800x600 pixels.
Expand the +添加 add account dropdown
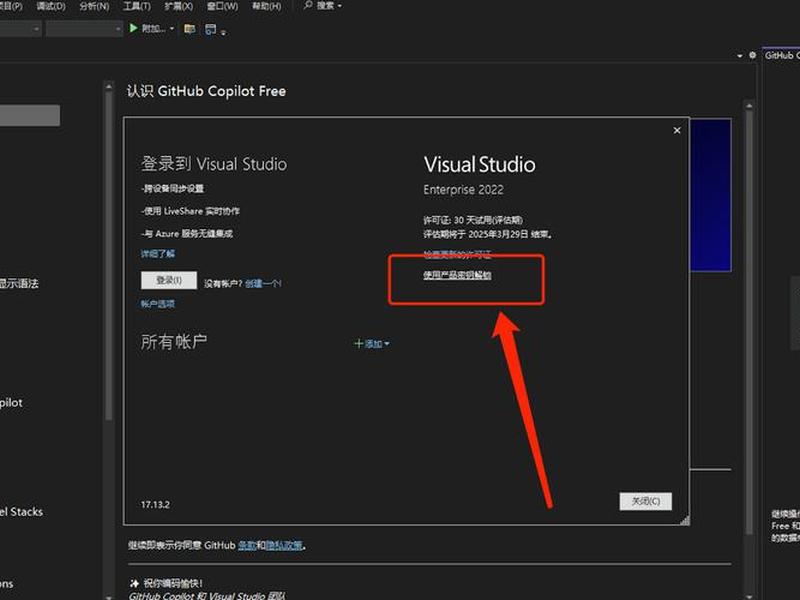[372, 344]
